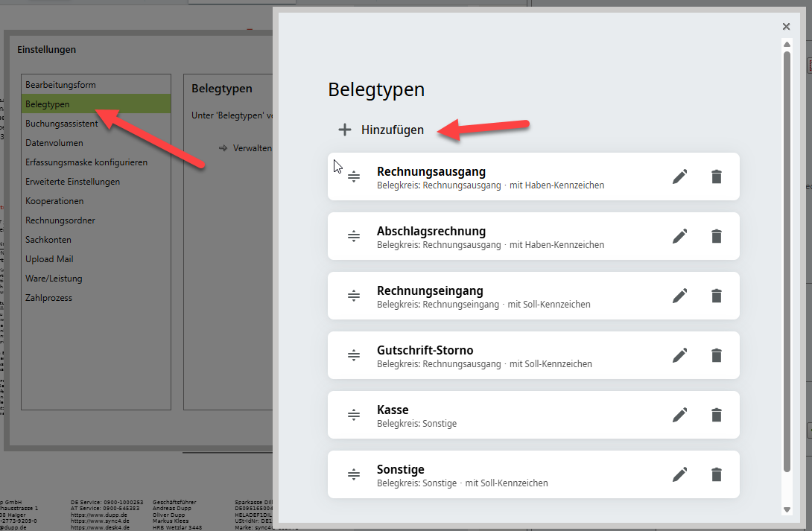This screenshot has width=812, height=531.
Task: Close the Belegtypen dialog
Action: (786, 27)
